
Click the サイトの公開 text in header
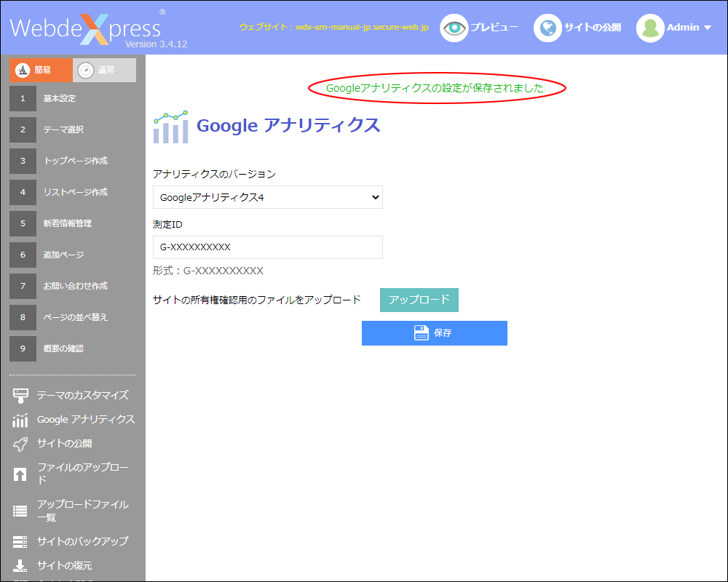pos(593,28)
